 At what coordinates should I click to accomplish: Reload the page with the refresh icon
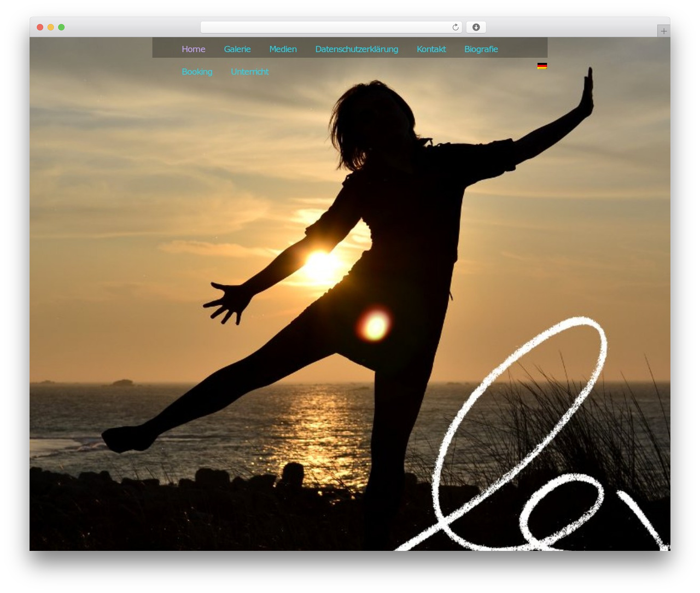click(455, 27)
